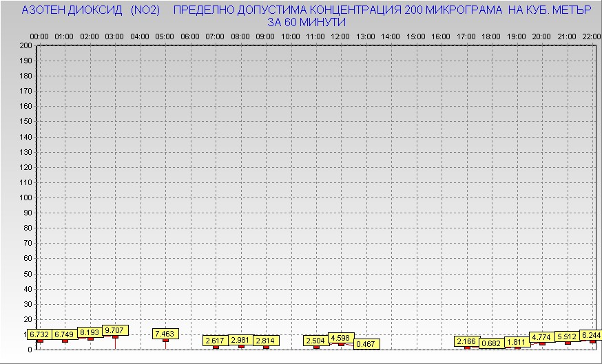Screen dimensions: 602x364
Task: Click the chart title АЗОТЕН ДИОКСИД (NO2)
Action: coord(91,11)
